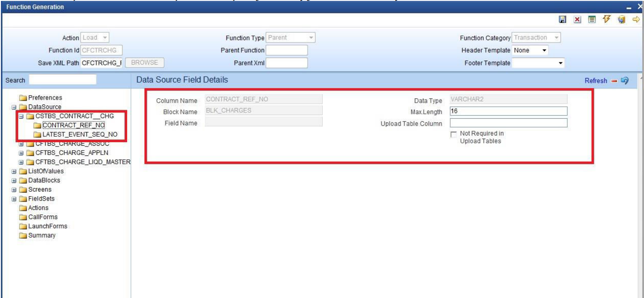The image size is (644, 298).
Task: Open the Header Template dropdown
Action: (x=531, y=50)
